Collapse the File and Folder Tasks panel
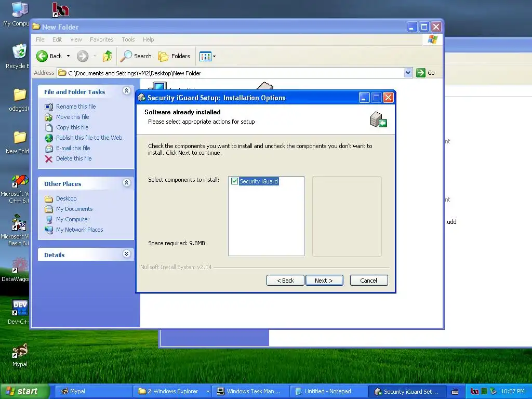Viewport: 532px width, 399px height. click(127, 90)
